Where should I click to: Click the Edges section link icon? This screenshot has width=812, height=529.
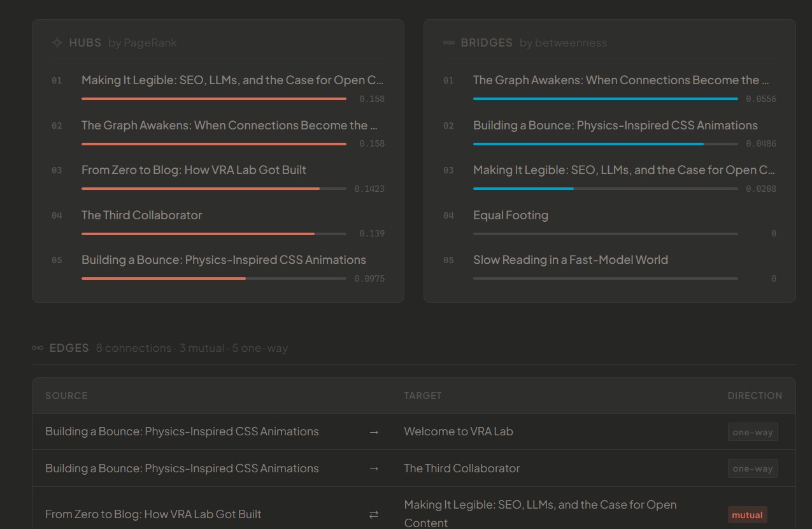click(38, 348)
